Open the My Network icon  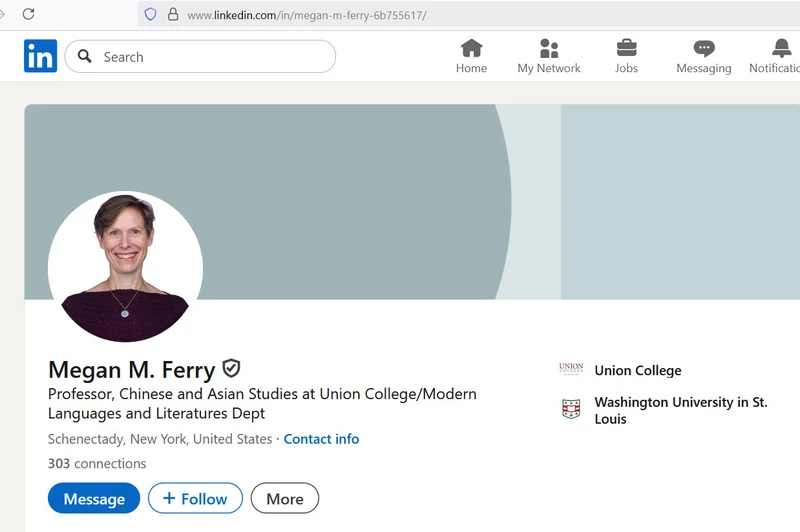549,48
